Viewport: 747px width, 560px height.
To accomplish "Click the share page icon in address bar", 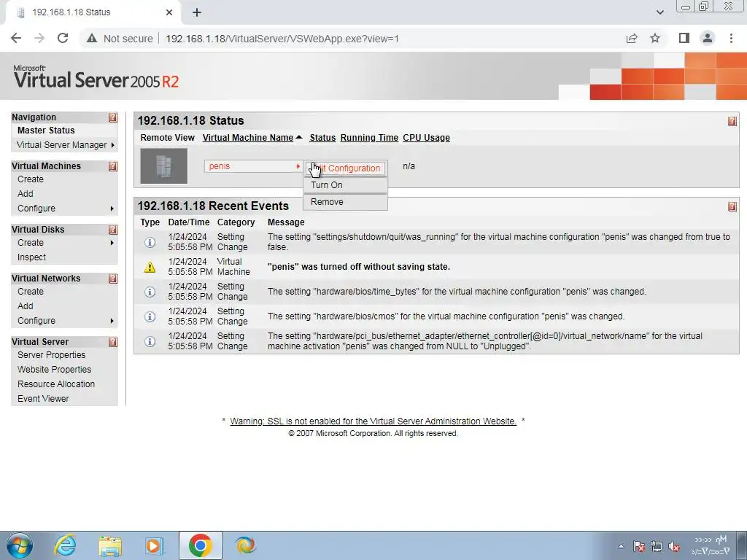I will click(632, 38).
